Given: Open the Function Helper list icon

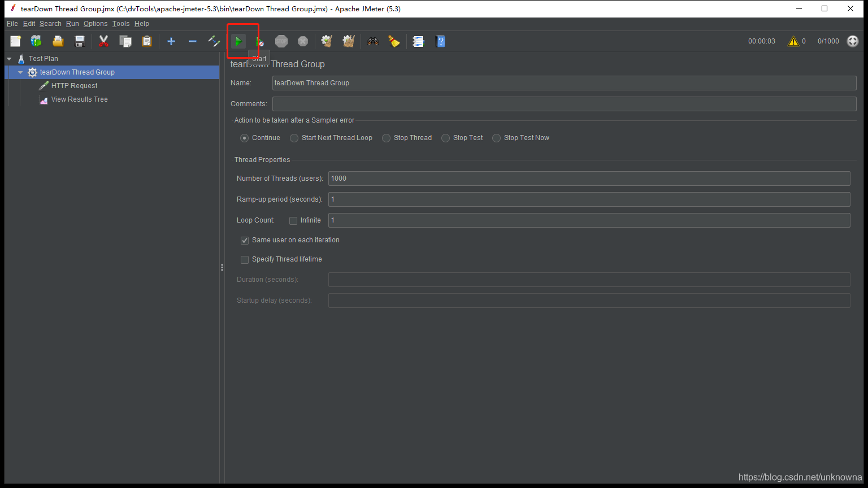Looking at the screenshot, I should [418, 41].
